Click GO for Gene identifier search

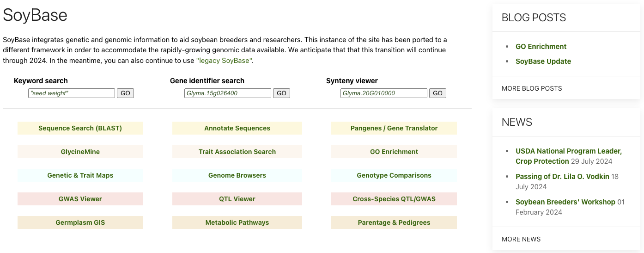[281, 93]
